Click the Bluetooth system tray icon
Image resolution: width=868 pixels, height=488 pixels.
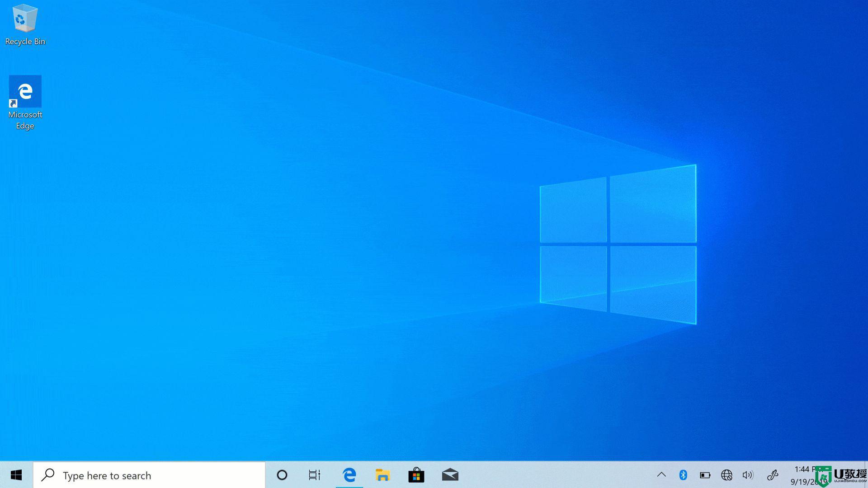pos(683,475)
